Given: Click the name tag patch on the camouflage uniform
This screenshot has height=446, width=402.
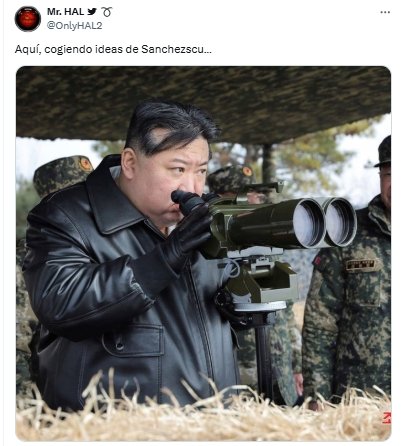Looking at the screenshot, I should (x=360, y=265).
